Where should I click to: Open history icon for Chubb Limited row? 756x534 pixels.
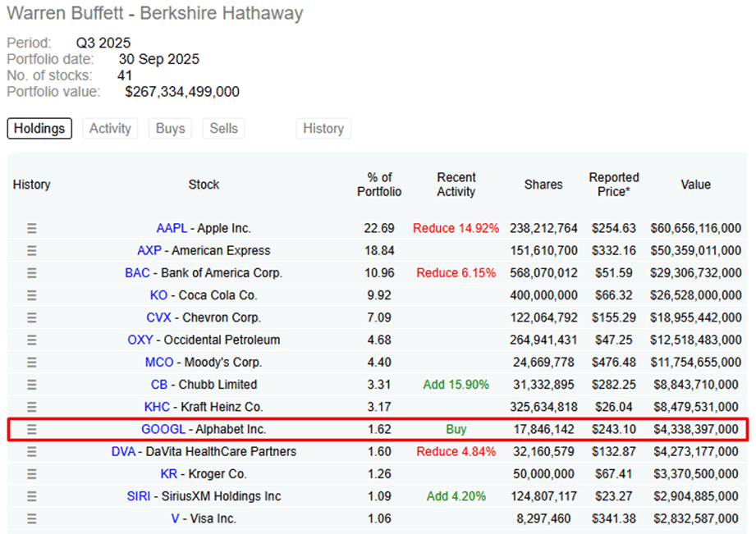tap(32, 385)
